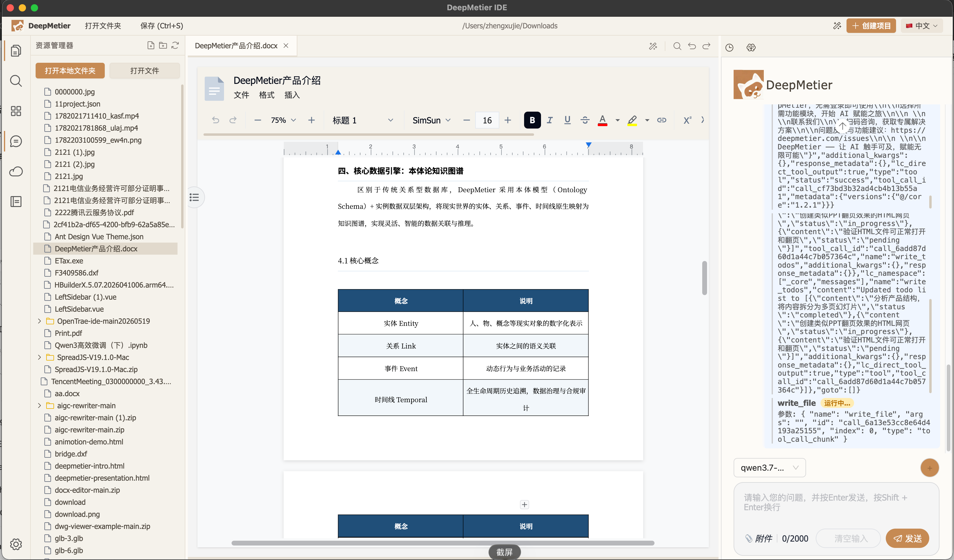Redo in the document formatting toolbar
Image resolution: width=954 pixels, height=560 pixels.
[233, 120]
